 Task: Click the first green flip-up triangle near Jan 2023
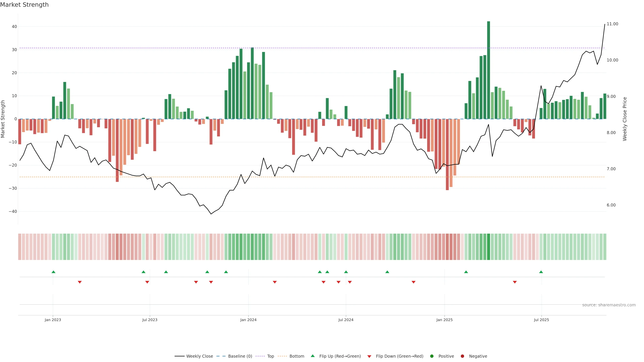(53, 272)
